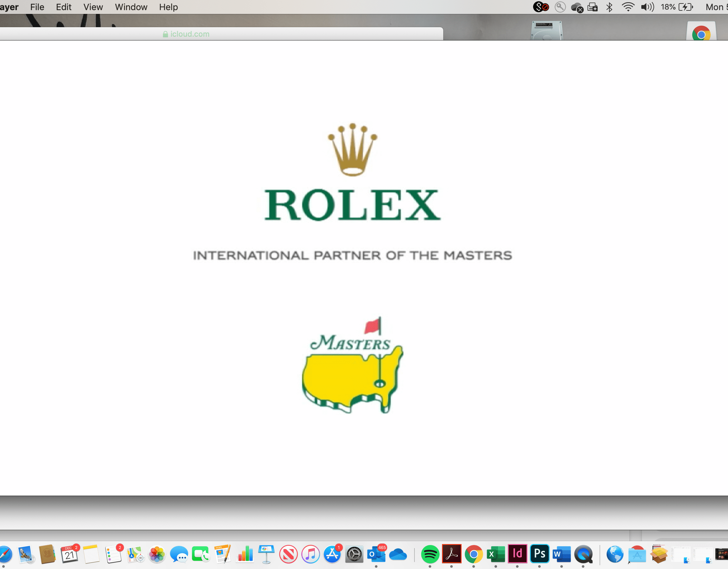Screen dimensions: 728x569
Task: Open the Wi-Fi status menu
Action: point(628,7)
